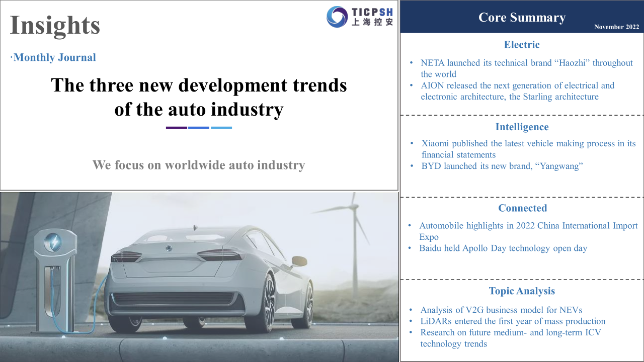Click the car's side mirror

(299, 261)
